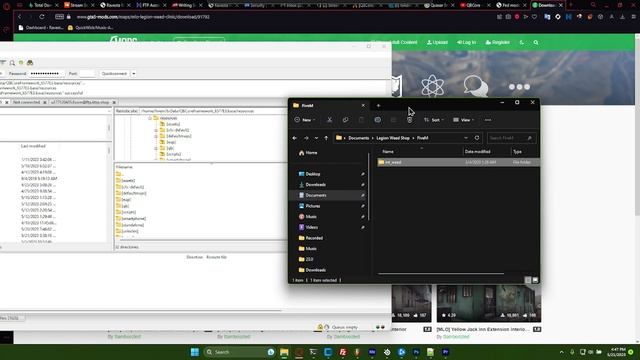Image resolution: width=640 pixels, height=360 pixels.
Task: Collapse the resources node in remote tree
Action: coord(150,118)
